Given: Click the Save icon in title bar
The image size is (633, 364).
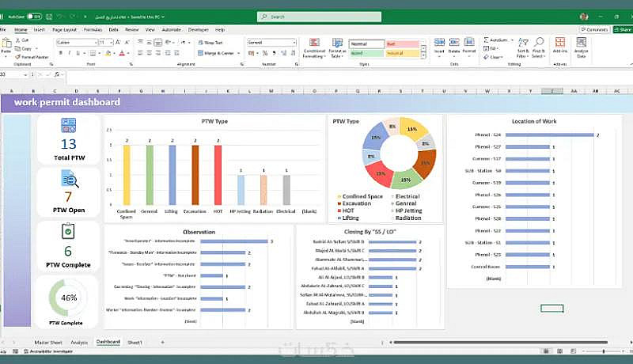Looking at the screenshot, I should (49, 17).
